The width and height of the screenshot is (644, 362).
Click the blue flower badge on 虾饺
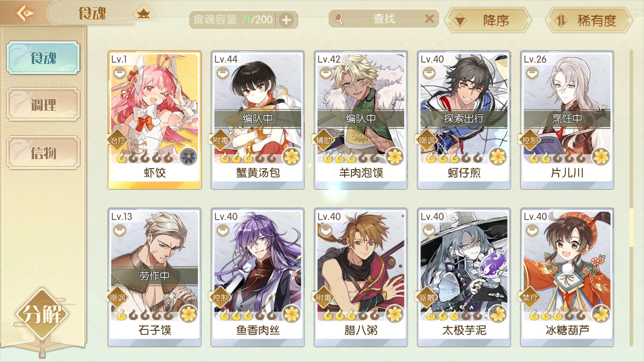(x=188, y=156)
